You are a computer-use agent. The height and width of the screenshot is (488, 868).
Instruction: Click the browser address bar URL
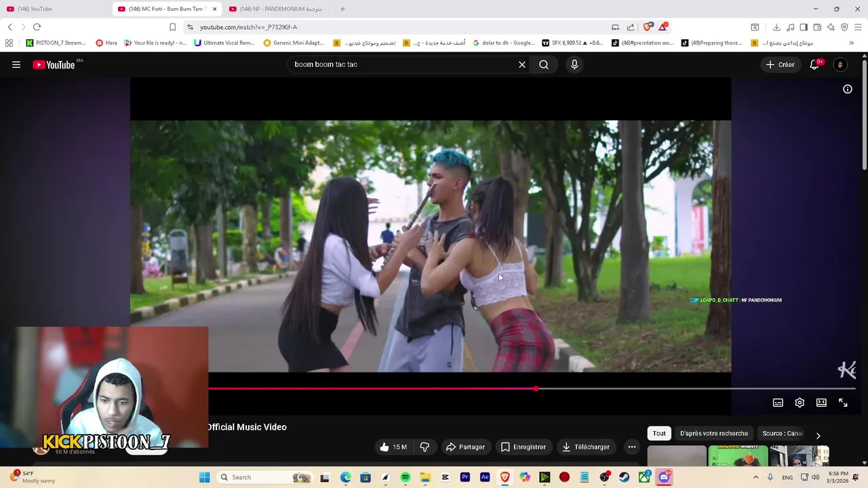point(248,27)
